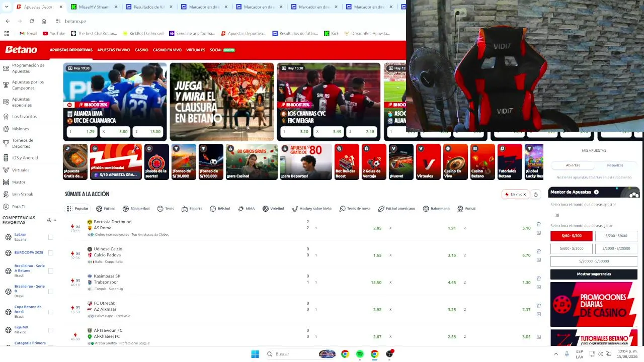Tick the LaLiga checkbox

(50, 237)
